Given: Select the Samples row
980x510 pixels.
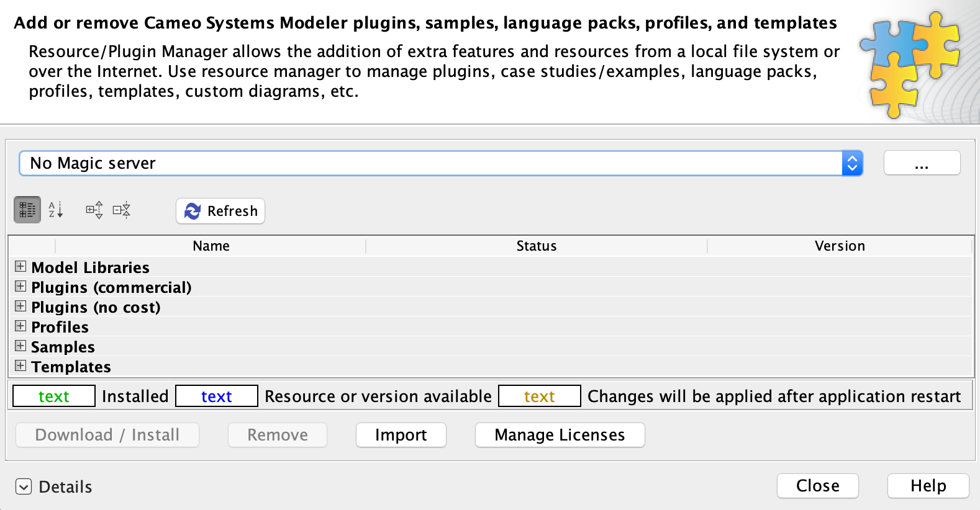Looking at the screenshot, I should [491, 347].
